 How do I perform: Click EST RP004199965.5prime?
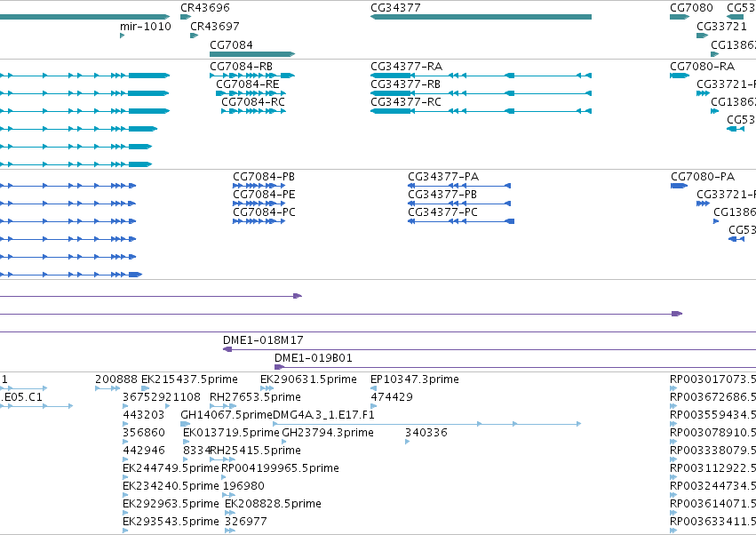coord(280,468)
